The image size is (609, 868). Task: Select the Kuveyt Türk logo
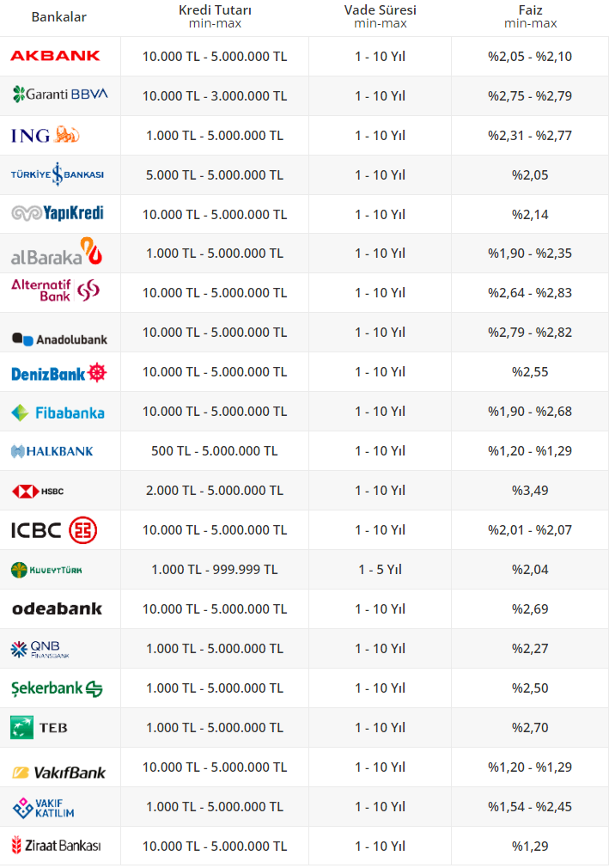tap(46, 569)
